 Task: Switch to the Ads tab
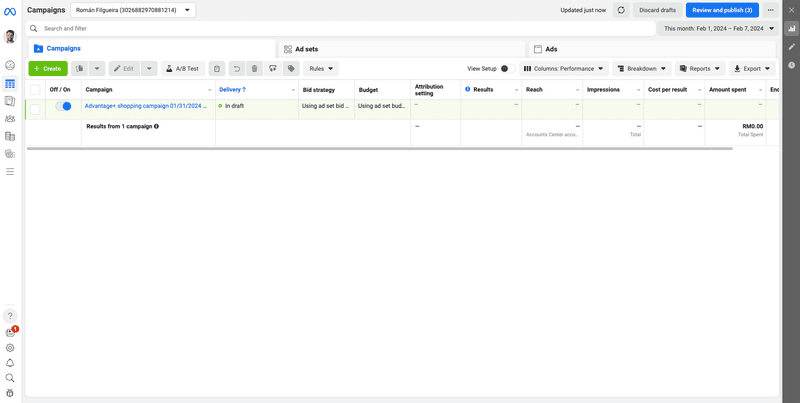point(654,49)
